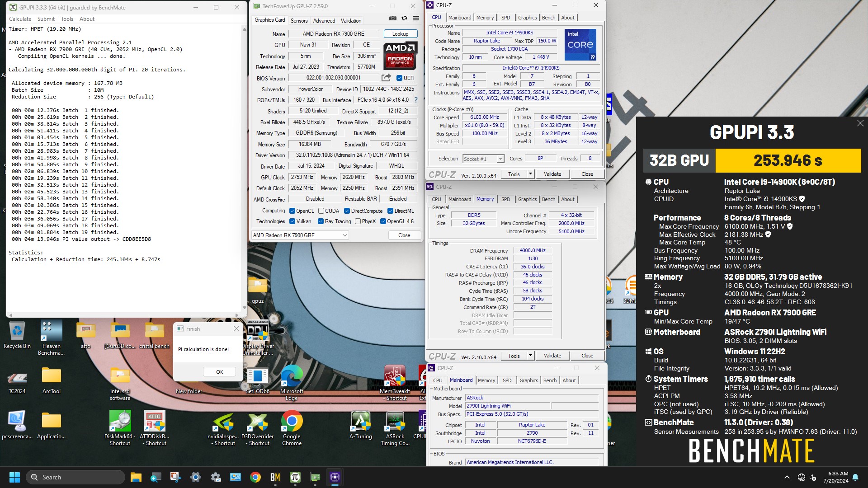Select the ArcTool folder icon
Viewport: 868px width, 488px height.
click(52, 381)
